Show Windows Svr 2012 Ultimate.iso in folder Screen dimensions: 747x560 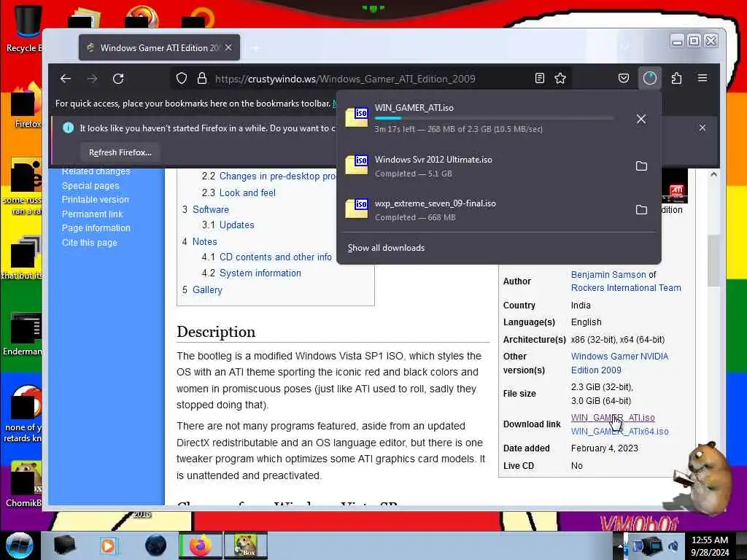click(641, 166)
